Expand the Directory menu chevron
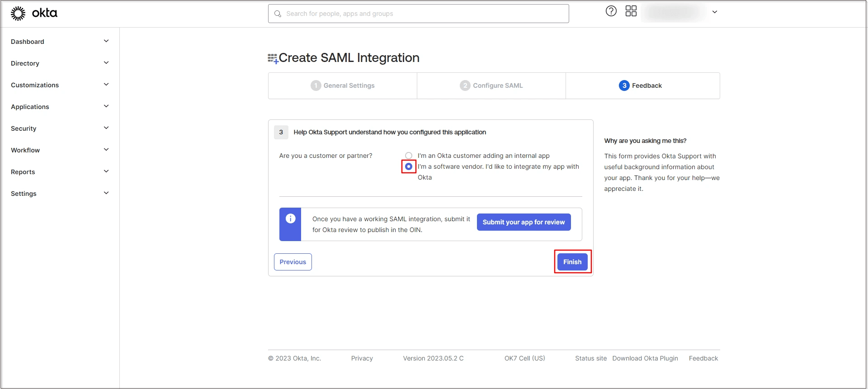Viewport: 868px width, 389px height. pyautogui.click(x=106, y=63)
